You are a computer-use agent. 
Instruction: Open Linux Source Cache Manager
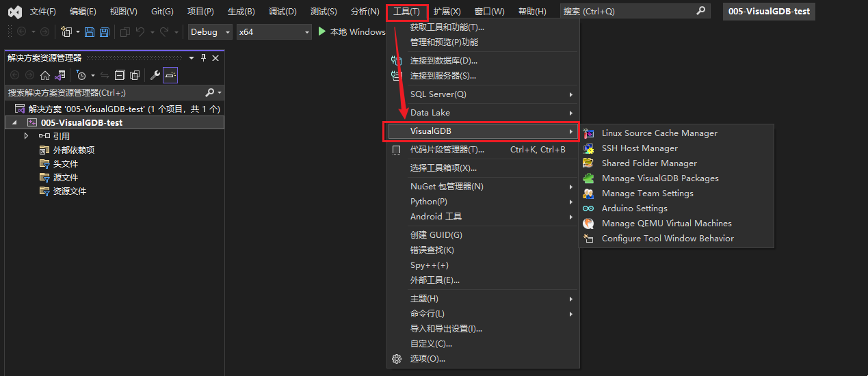pos(676,133)
